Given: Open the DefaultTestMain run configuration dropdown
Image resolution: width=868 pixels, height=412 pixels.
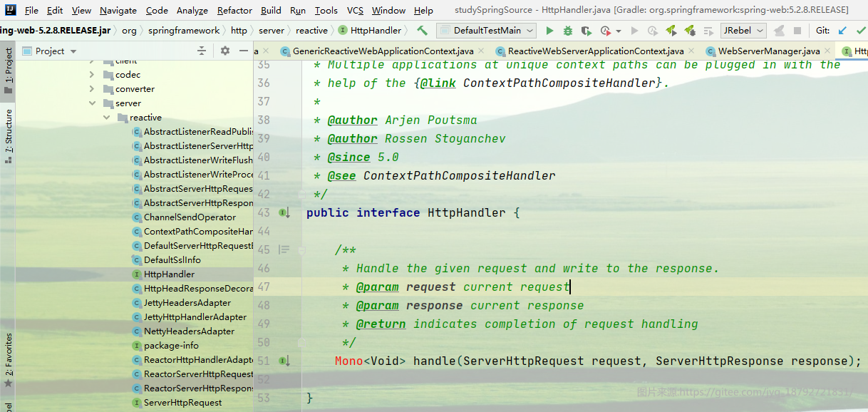Looking at the screenshot, I should [487, 31].
